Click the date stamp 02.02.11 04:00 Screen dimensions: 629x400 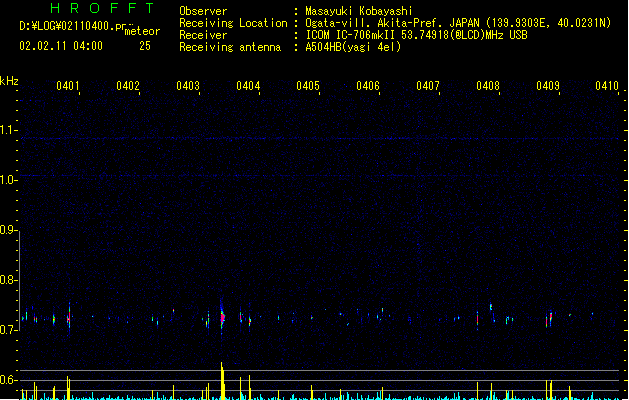point(61,46)
